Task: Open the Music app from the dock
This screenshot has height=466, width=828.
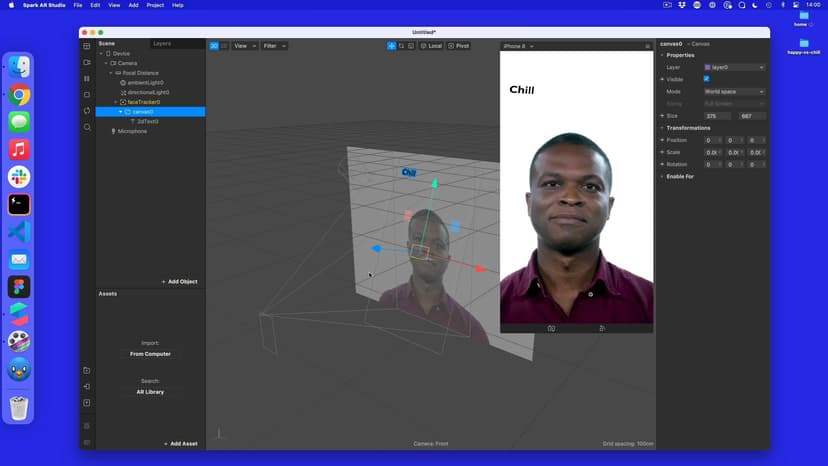Action: (19, 150)
